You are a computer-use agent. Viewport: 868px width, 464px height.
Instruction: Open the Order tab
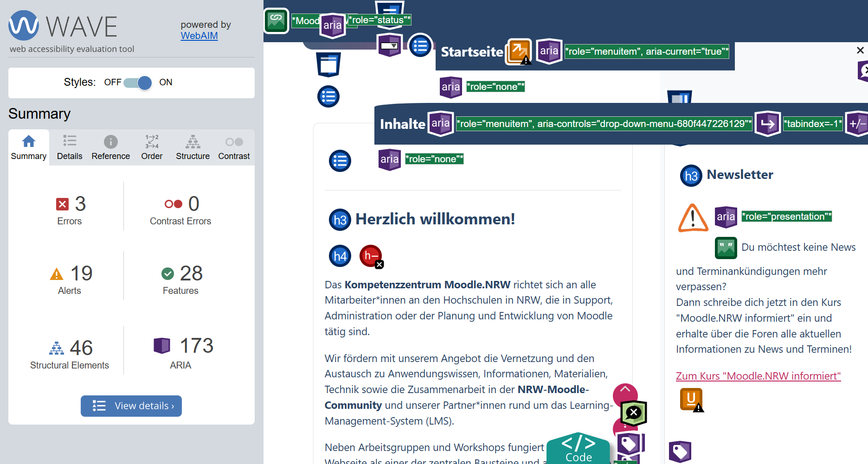tap(152, 147)
